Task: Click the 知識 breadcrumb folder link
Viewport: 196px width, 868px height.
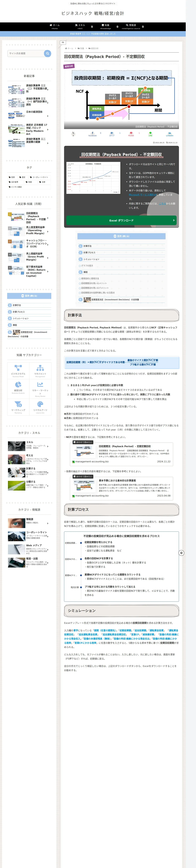Action: coord(81,48)
